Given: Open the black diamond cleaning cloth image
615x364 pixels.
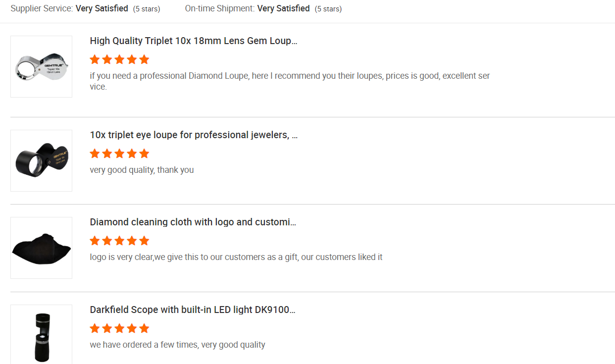Looking at the screenshot, I should point(41,248).
